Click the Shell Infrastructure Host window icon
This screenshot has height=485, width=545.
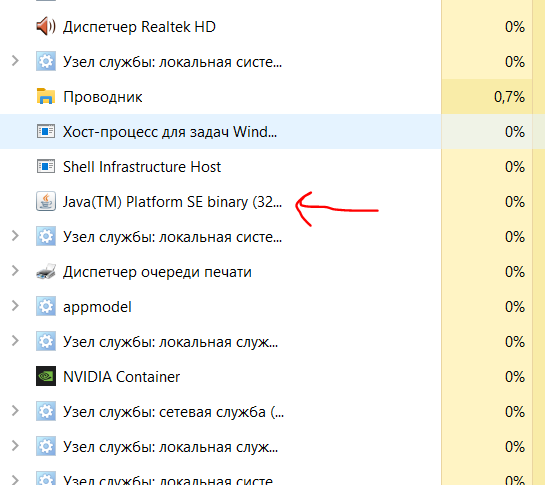coord(46,167)
